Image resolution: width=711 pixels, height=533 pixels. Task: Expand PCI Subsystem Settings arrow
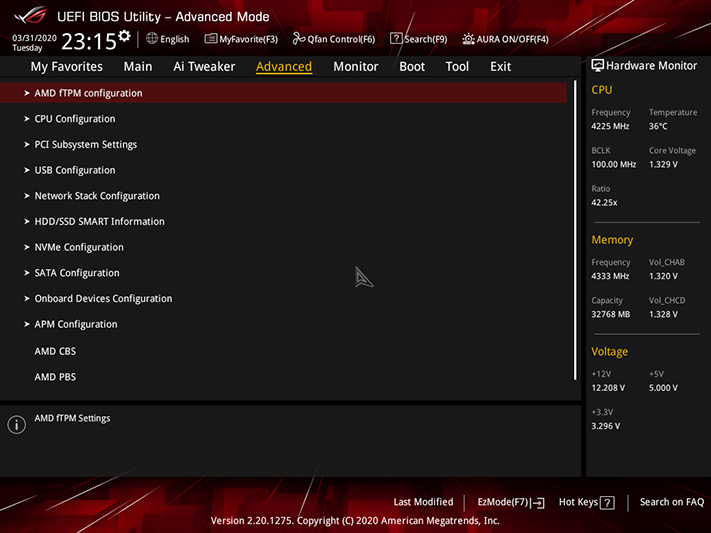[27, 144]
